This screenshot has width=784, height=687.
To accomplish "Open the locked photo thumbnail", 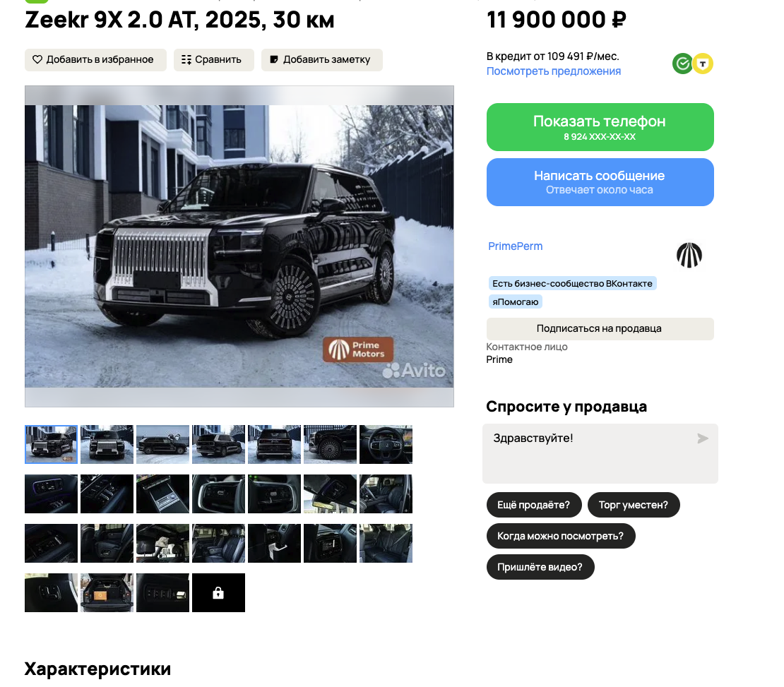I will pos(218,592).
